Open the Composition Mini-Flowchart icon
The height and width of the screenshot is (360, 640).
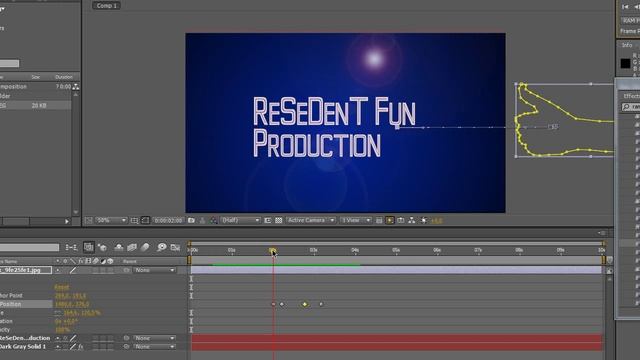pyautogui.click(x=71, y=247)
